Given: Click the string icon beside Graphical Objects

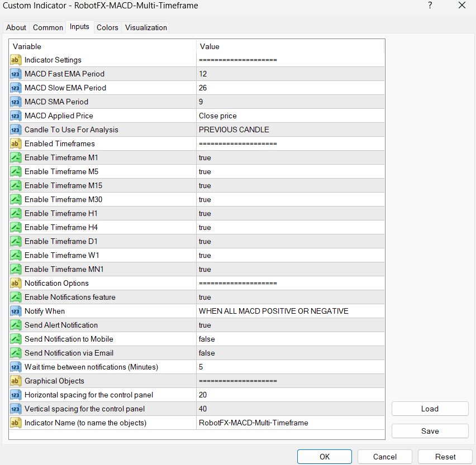Looking at the screenshot, I should click(16, 381).
